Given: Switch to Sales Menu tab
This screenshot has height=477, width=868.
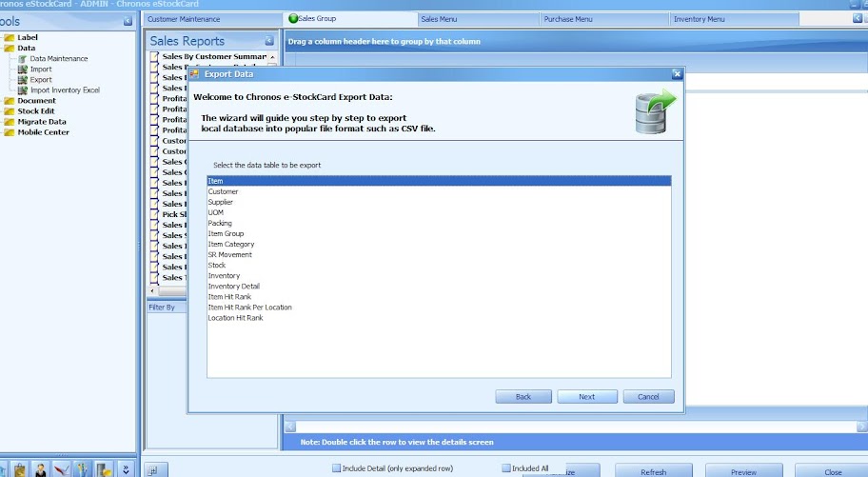Looking at the screenshot, I should click(478, 19).
